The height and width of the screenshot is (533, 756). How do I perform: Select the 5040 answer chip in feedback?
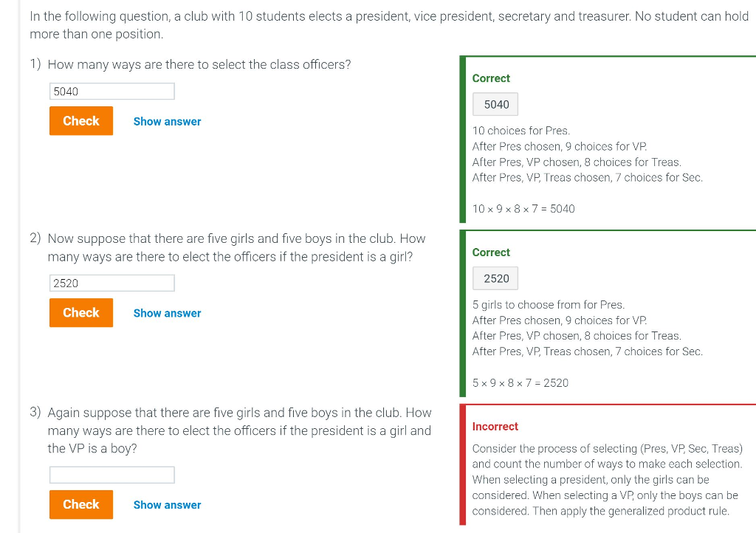point(495,104)
